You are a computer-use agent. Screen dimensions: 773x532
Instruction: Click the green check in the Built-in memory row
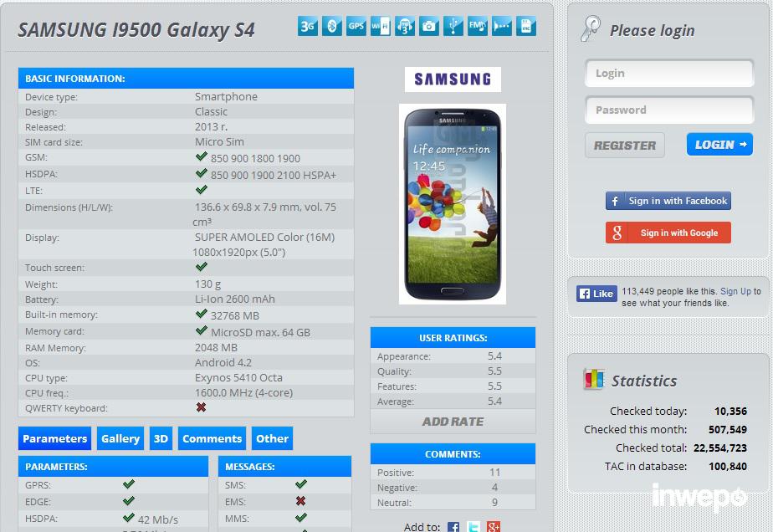(201, 314)
